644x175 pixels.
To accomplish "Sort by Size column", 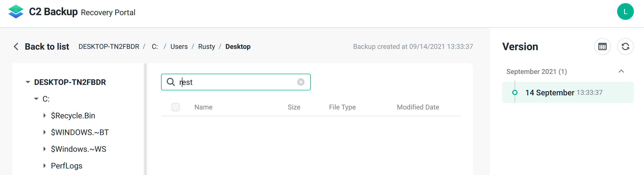I will click(294, 107).
